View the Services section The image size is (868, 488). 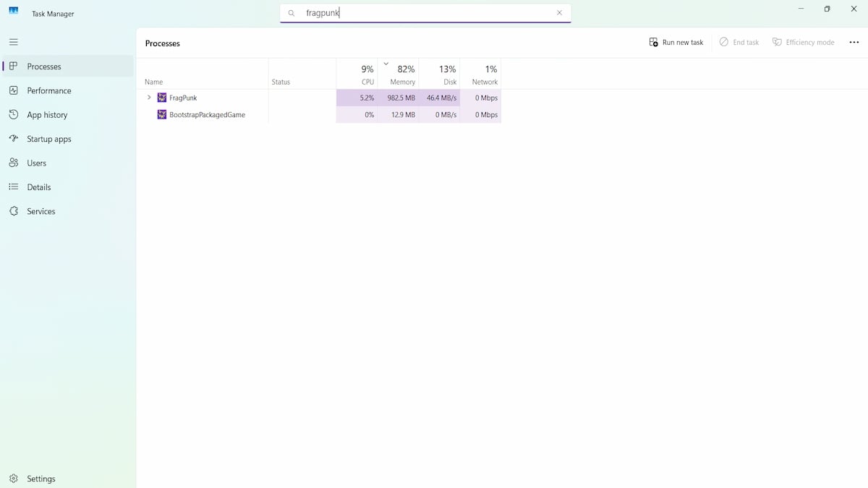tap(41, 211)
